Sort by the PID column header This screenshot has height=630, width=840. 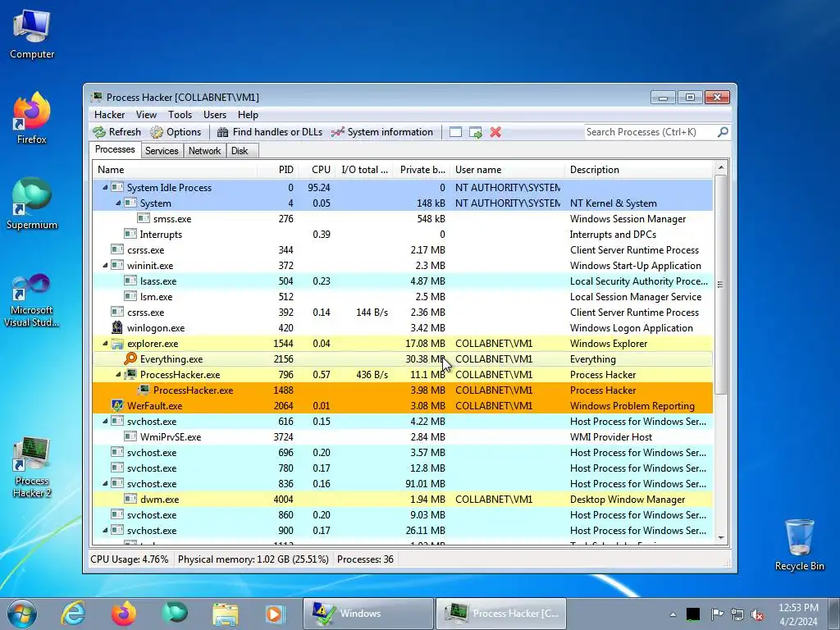point(277,169)
